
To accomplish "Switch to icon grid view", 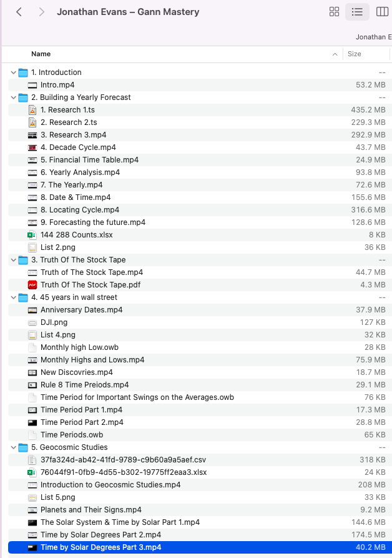I will pyautogui.click(x=334, y=12).
